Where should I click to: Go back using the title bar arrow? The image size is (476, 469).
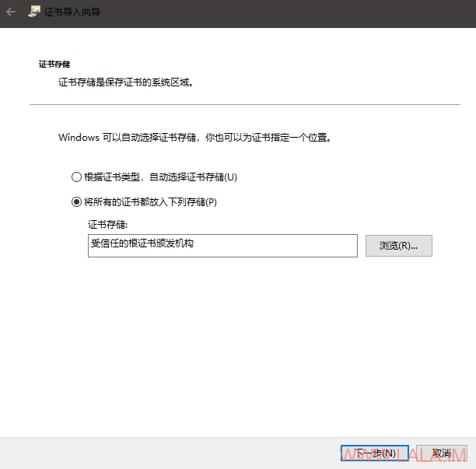point(11,12)
